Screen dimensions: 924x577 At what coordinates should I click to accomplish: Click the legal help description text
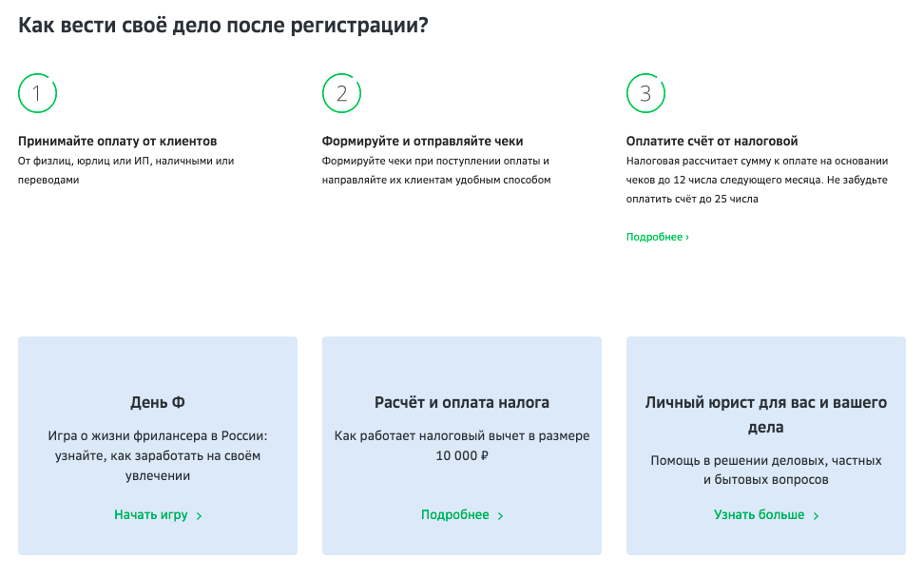pos(766,470)
